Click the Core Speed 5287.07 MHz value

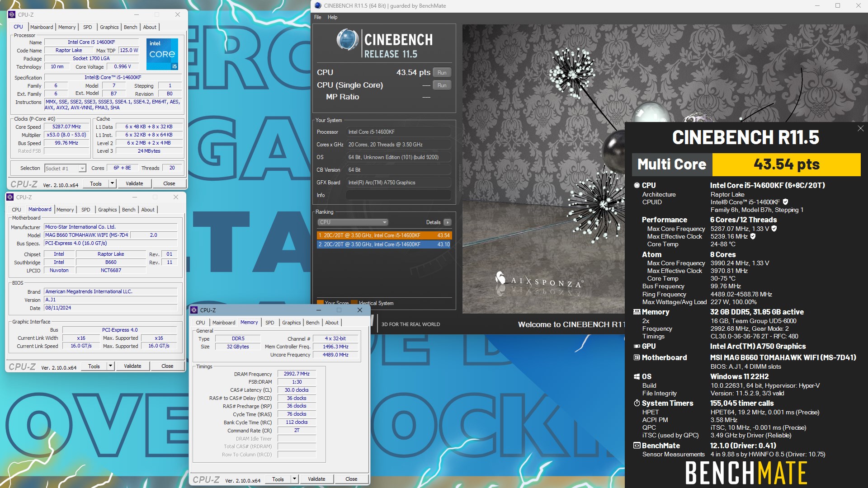66,127
